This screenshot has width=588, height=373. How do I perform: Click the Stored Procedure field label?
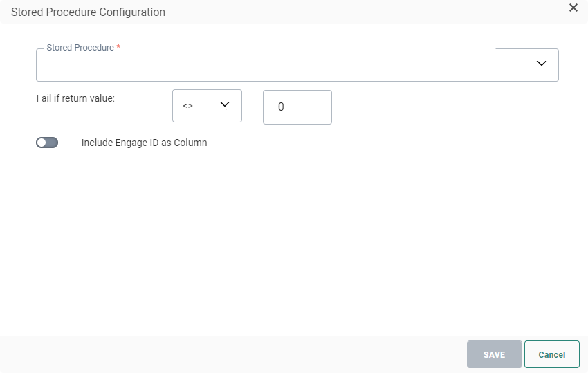point(80,48)
